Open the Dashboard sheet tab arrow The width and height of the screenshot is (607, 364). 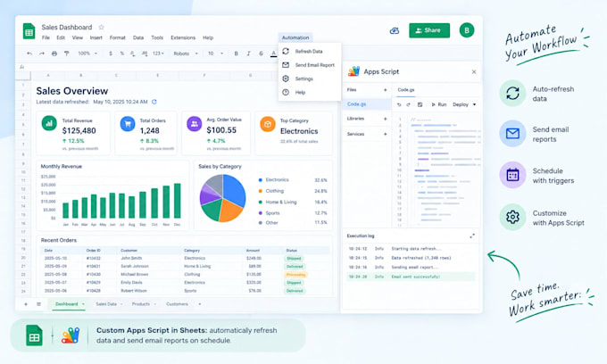(x=83, y=304)
